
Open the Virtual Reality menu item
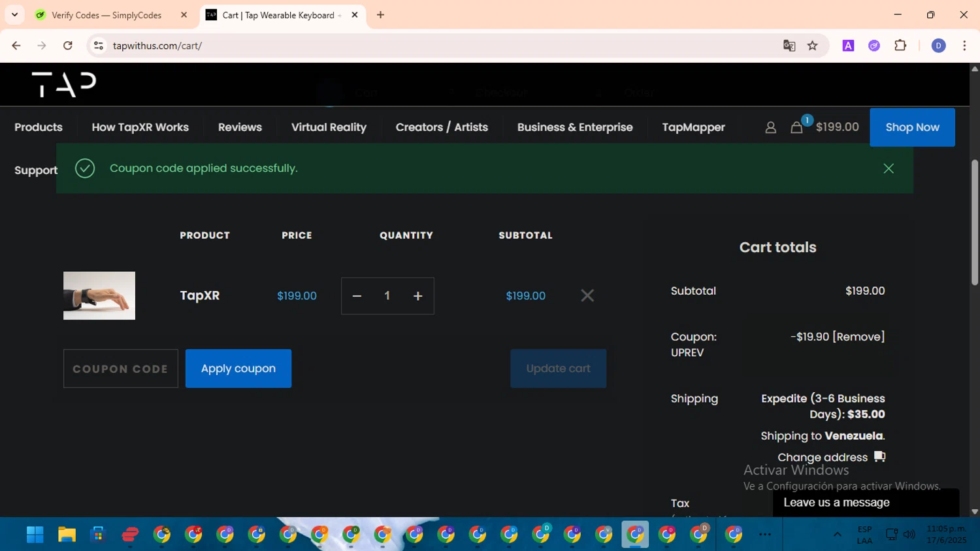tap(329, 127)
